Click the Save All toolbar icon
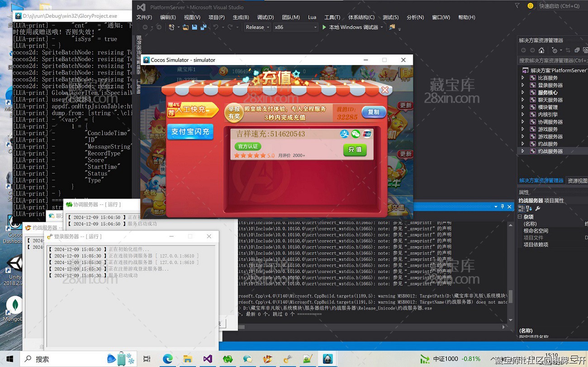588x367 pixels. pos(204,27)
